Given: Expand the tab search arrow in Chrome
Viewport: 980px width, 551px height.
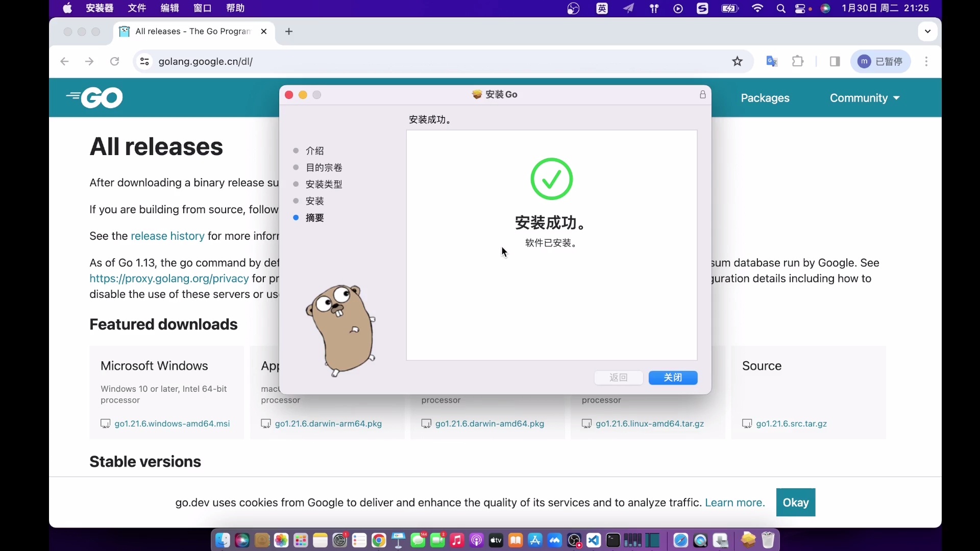Looking at the screenshot, I should point(928,31).
